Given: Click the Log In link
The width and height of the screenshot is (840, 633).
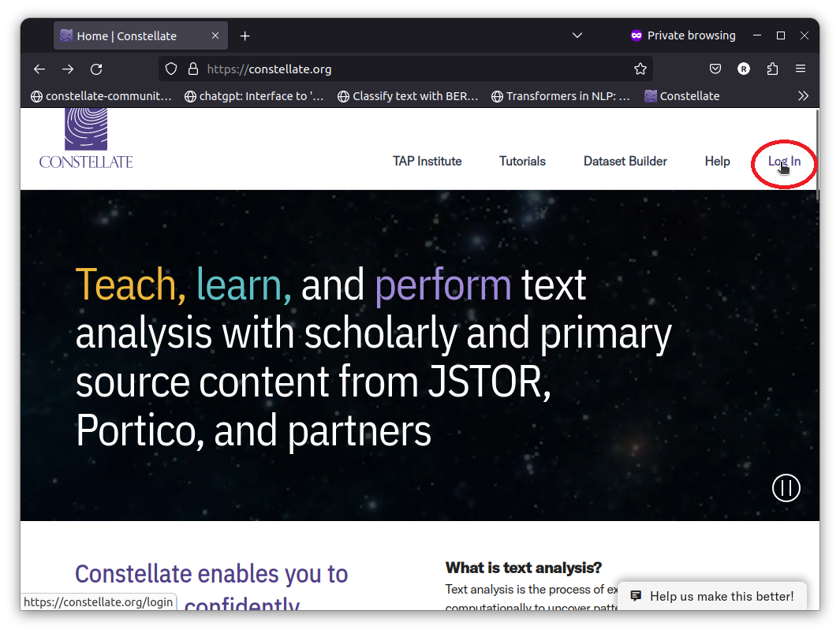Looking at the screenshot, I should [784, 161].
